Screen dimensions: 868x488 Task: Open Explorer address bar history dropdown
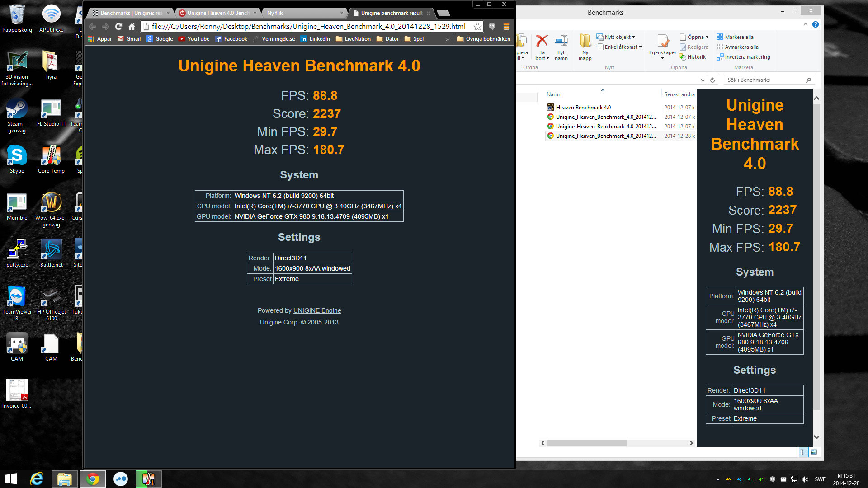point(703,80)
